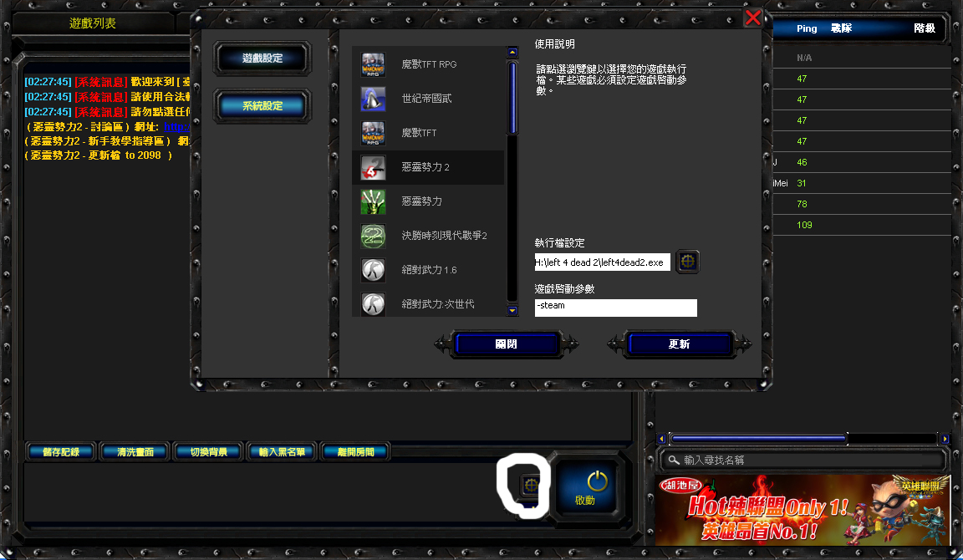The image size is (963, 560).
Task: Select the N/A ping row
Action: [x=862, y=58]
